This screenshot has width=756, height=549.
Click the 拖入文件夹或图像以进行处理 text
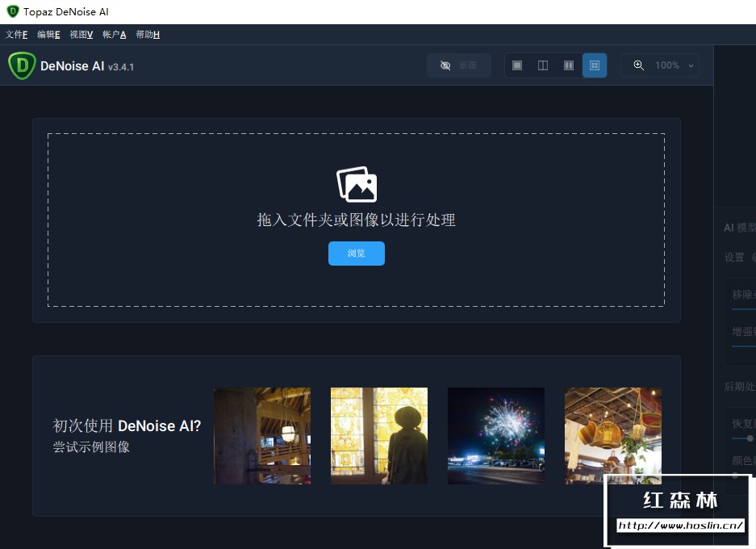tap(357, 220)
